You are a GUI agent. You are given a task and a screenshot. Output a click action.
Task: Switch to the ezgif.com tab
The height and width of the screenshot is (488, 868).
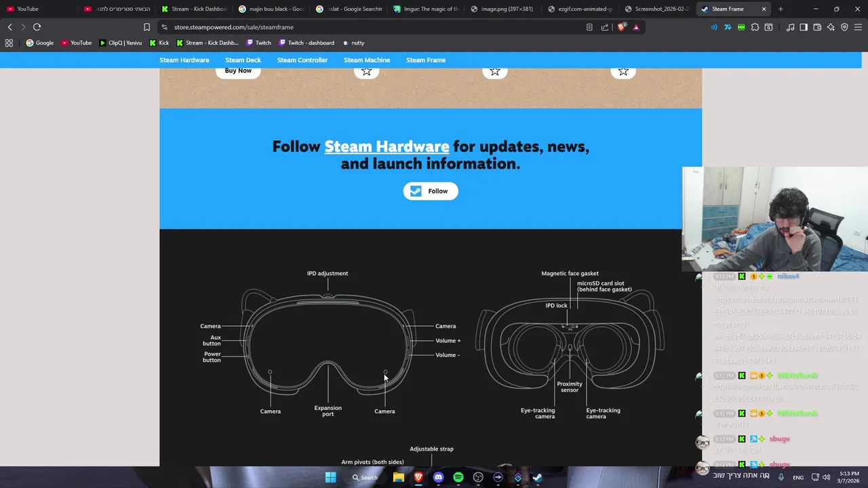click(x=581, y=9)
